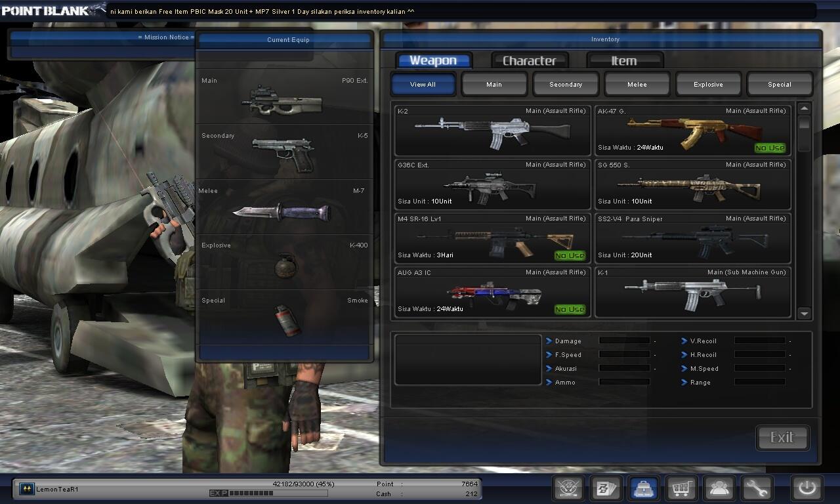The width and height of the screenshot is (840, 504).
Task: Click the inventory backpack icon
Action: tap(644, 488)
